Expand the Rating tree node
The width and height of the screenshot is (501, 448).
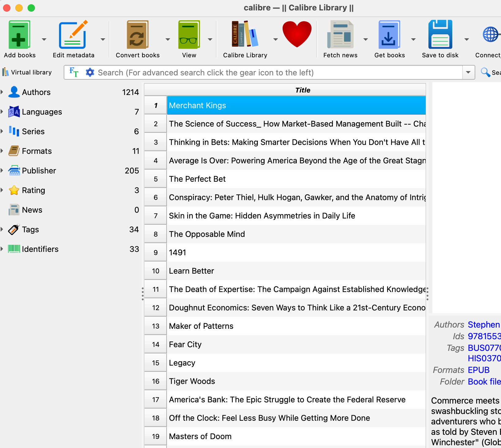2,190
